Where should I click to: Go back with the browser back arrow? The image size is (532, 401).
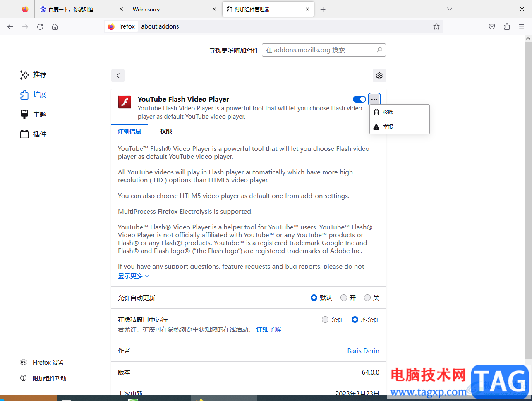10,26
